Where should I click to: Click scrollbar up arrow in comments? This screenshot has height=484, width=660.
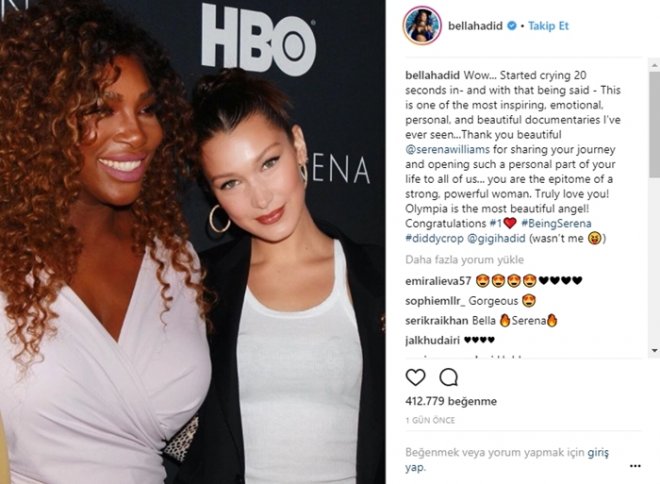[x=655, y=65]
